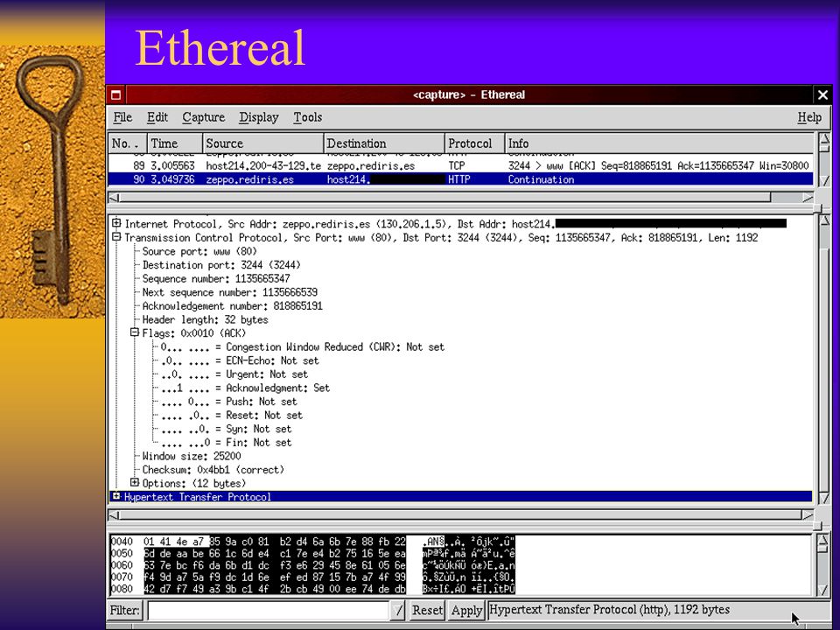The width and height of the screenshot is (840, 630).
Task: Expand the Hypertext Transfer Protocol node
Action: coord(116,497)
